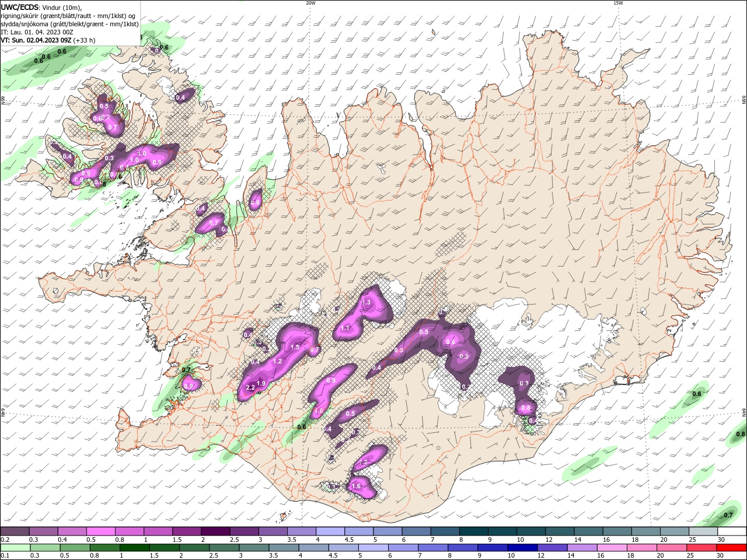Click the "VT: Sun. 02.04.2023 09Z" valid time
Image resolution: width=747 pixels, height=560 pixels.
coord(36,40)
